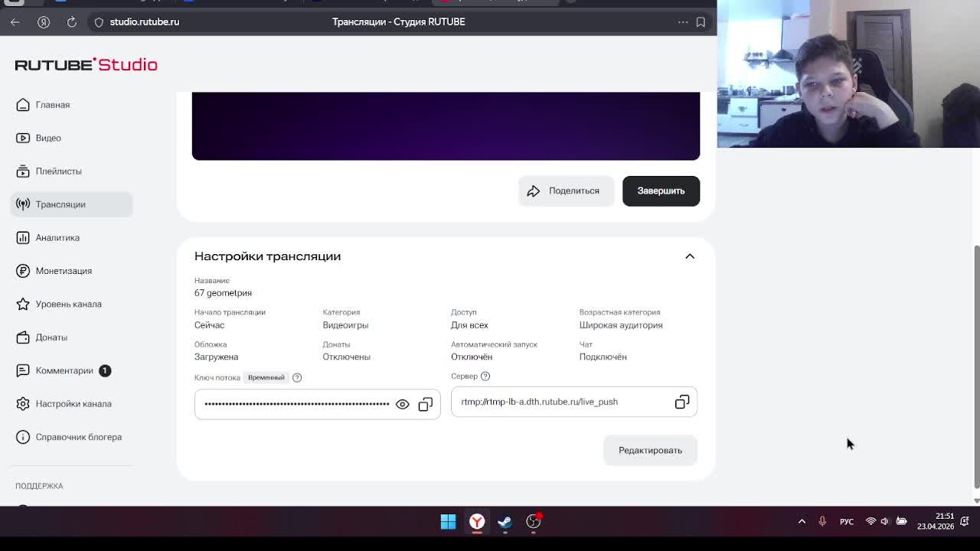Open the Wi-Fi network tray icon
Image resolution: width=980 pixels, height=551 pixels.
click(x=871, y=522)
